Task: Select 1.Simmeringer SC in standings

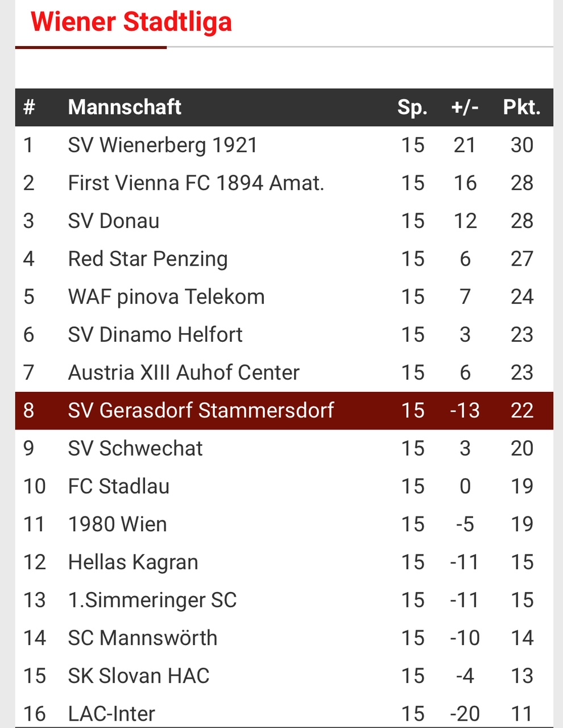Action: click(284, 600)
